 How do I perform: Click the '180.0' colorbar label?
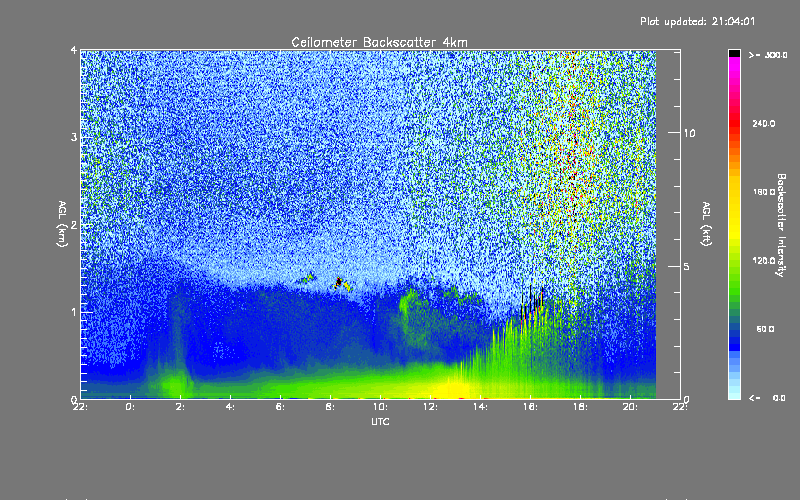pyautogui.click(x=764, y=192)
